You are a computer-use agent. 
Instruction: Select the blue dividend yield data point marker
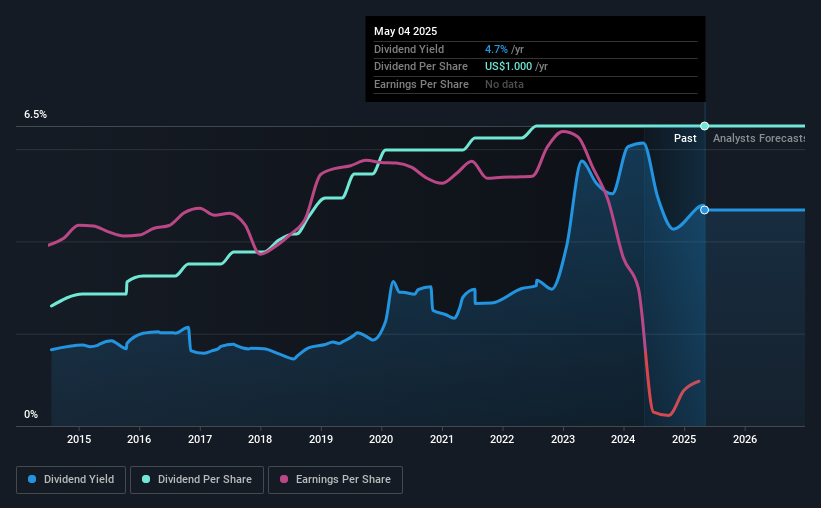click(705, 210)
